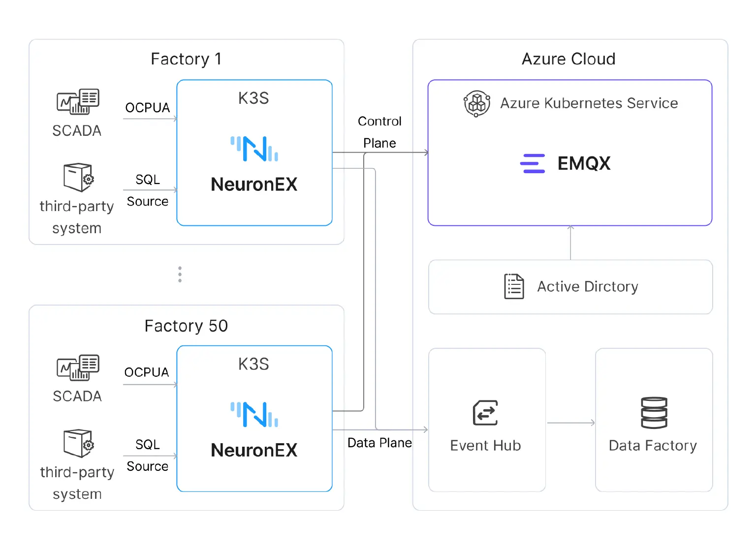The height and width of the screenshot is (550, 756).
Task: Select the Event Hub icon
Action: pyautogui.click(x=485, y=412)
